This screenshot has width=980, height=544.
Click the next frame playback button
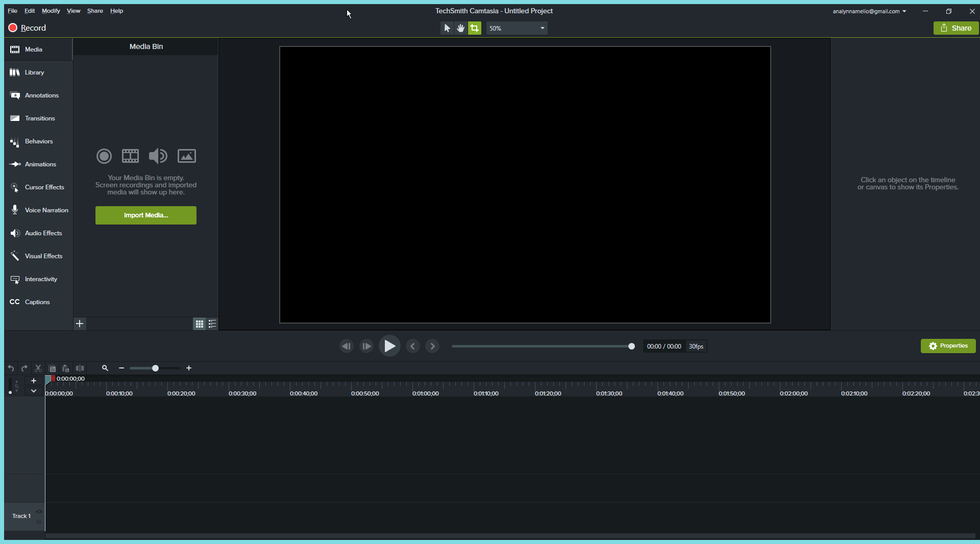tap(366, 347)
